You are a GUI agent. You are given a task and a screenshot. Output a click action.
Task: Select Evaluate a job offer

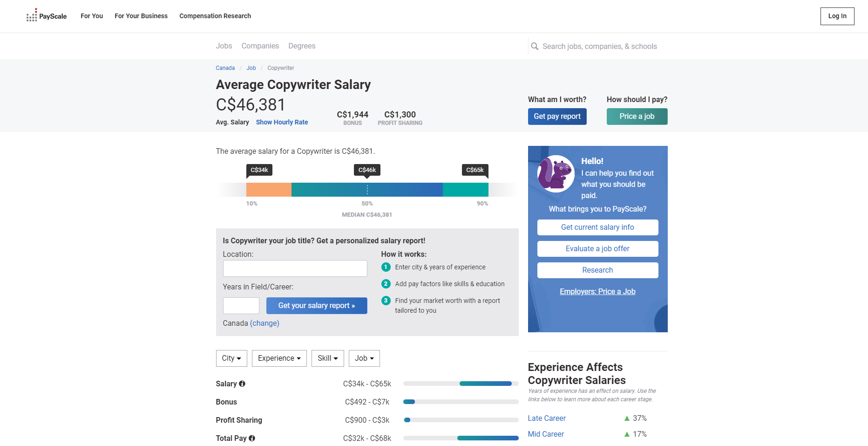click(x=598, y=249)
